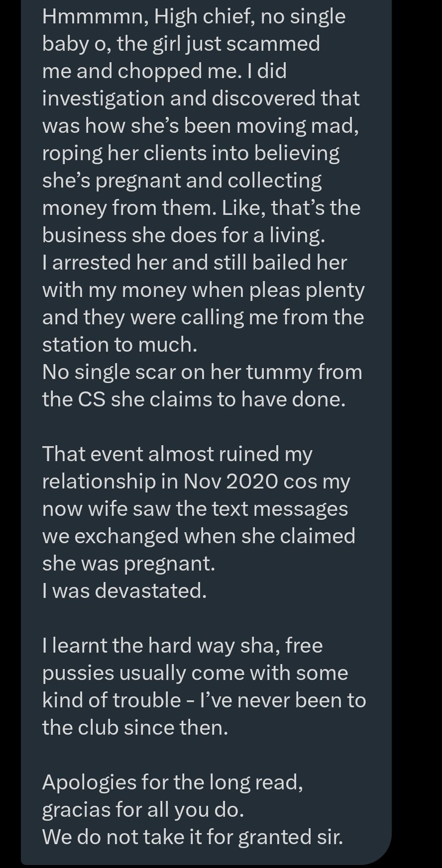442x868 pixels.
Task: Click 'We do not take it for granted sir.'
Action: (193, 837)
